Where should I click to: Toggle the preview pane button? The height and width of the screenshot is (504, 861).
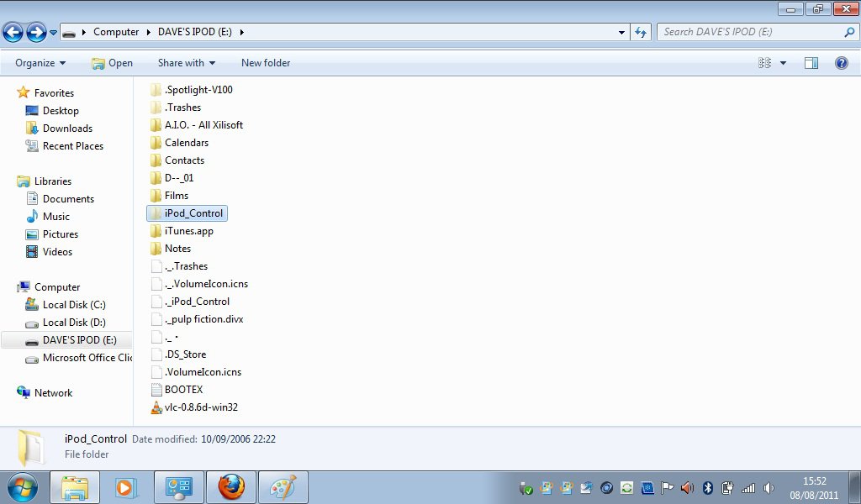click(x=811, y=63)
